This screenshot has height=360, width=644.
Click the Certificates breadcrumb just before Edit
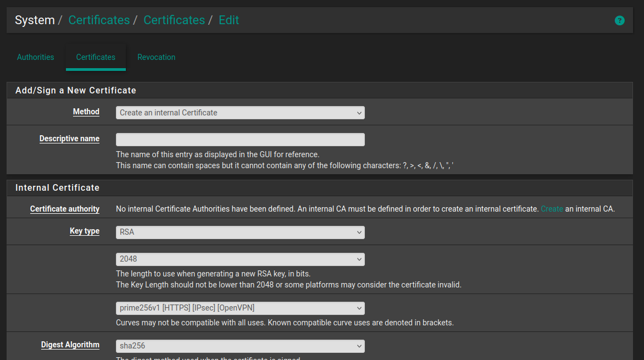(x=174, y=20)
